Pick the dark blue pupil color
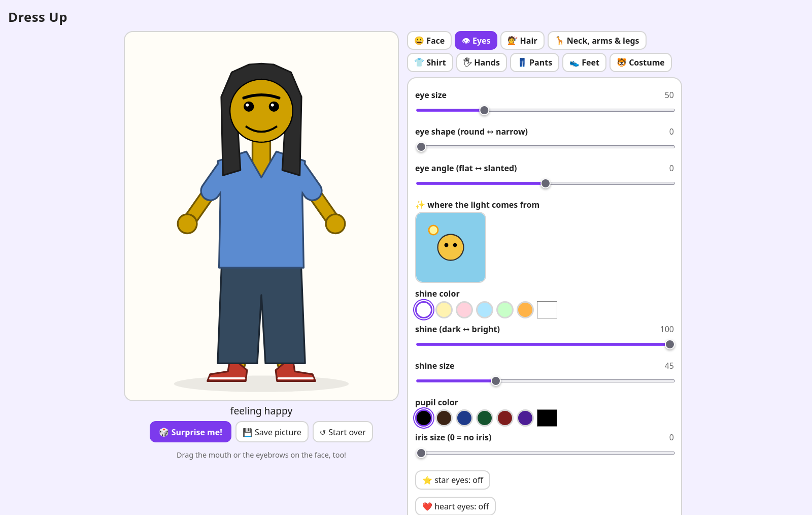 [464, 418]
